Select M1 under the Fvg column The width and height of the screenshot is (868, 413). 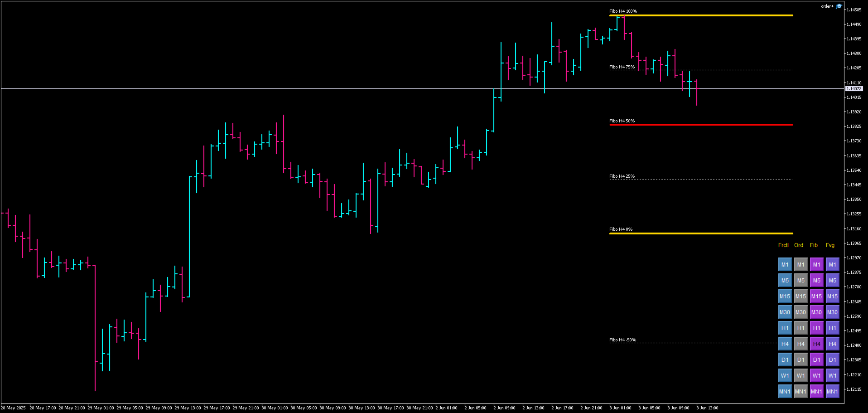click(832, 265)
